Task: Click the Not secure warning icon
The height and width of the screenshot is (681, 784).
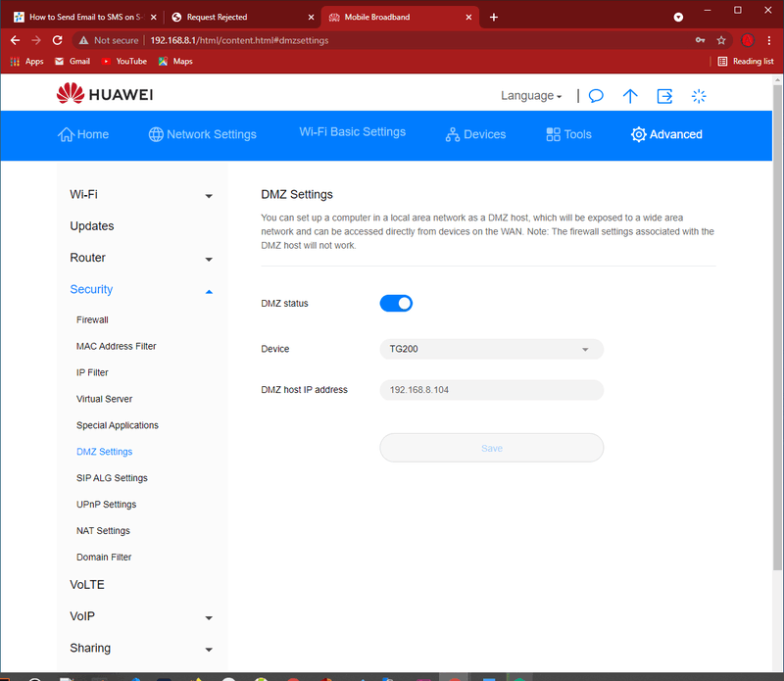Action: 83,40
